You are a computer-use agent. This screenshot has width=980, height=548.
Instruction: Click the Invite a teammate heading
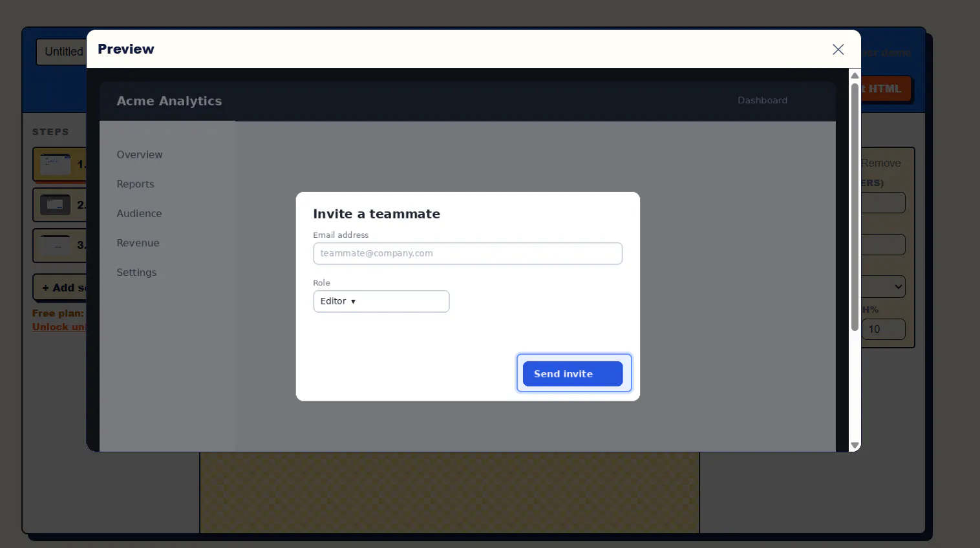pyautogui.click(x=376, y=214)
